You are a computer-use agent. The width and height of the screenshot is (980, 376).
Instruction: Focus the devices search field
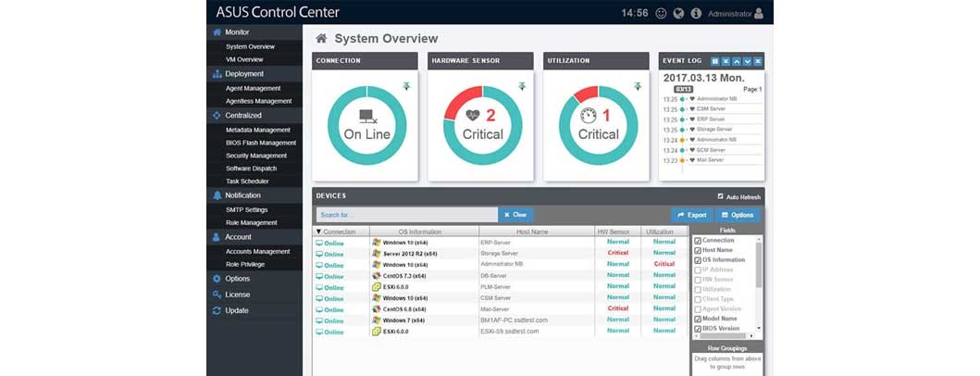[x=407, y=215]
